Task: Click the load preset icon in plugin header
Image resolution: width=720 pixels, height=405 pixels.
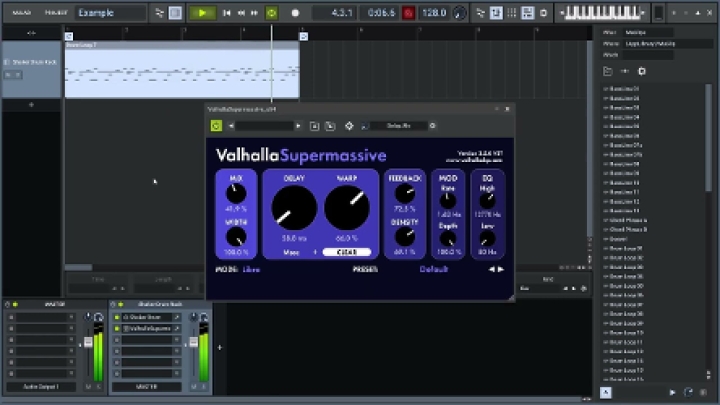Action: point(330,125)
